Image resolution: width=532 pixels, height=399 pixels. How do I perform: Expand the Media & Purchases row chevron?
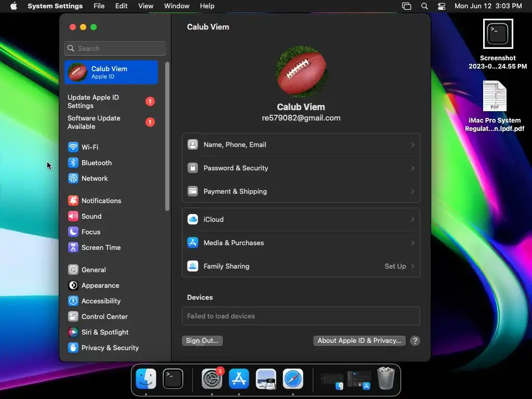point(413,243)
